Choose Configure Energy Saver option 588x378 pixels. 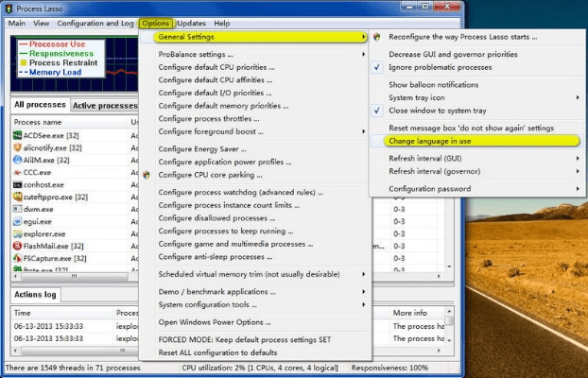[x=203, y=148]
